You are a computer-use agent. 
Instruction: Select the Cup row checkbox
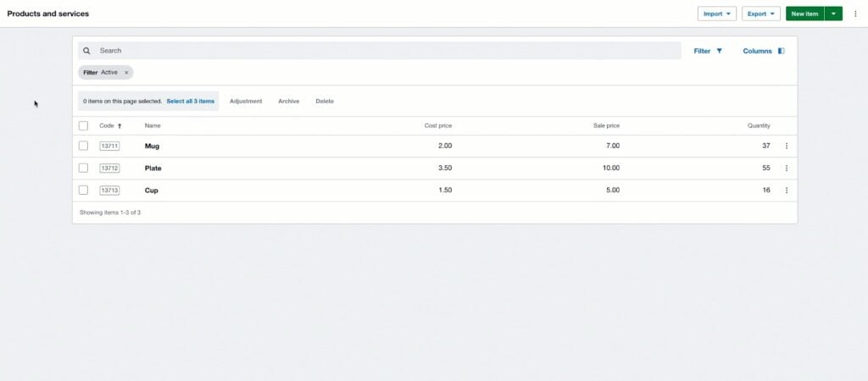(x=83, y=190)
